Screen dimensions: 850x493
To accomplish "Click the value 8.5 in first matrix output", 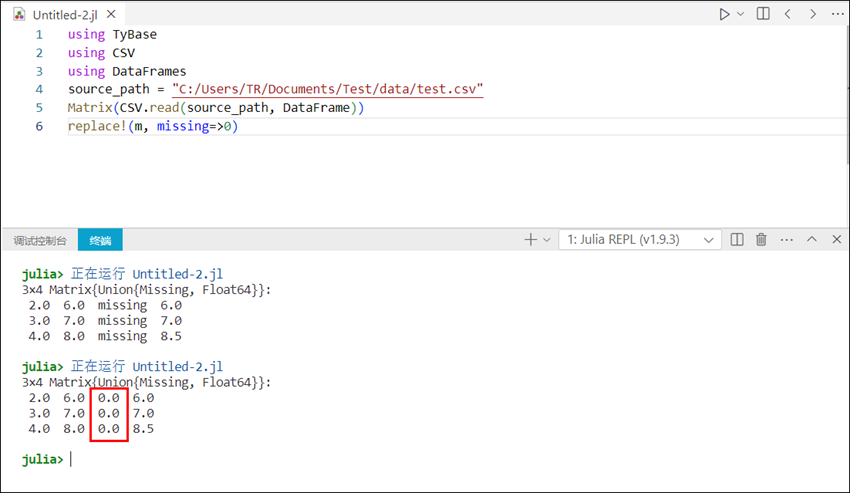I will coord(171,336).
